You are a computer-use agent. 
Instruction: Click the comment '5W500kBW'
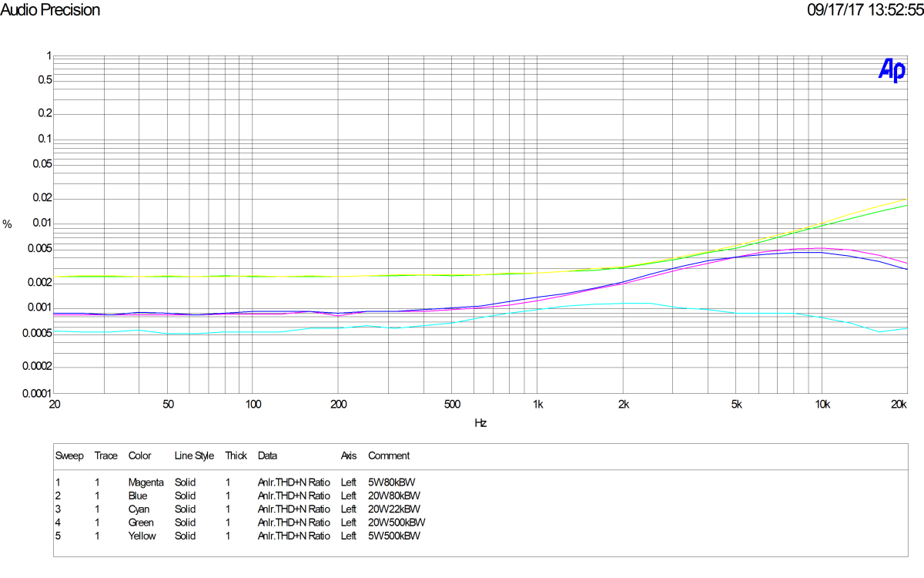coord(394,536)
